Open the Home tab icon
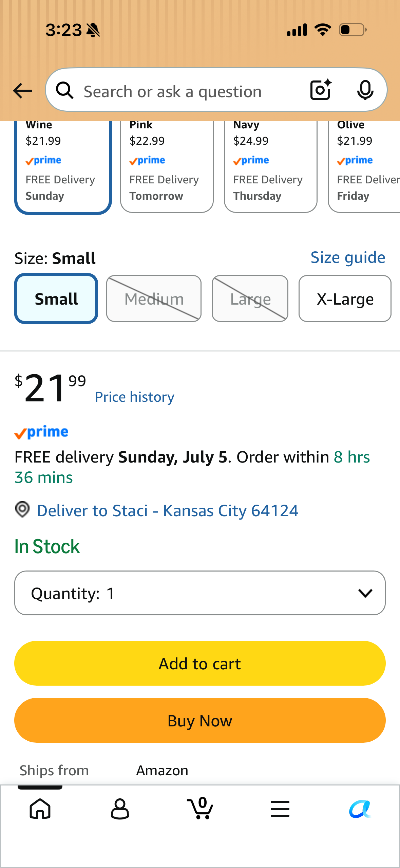 [x=40, y=809]
